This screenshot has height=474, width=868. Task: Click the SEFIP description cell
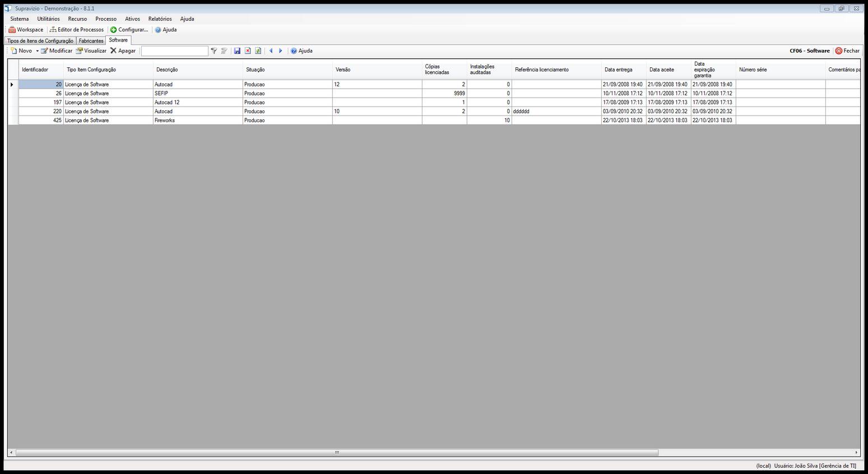click(198, 93)
